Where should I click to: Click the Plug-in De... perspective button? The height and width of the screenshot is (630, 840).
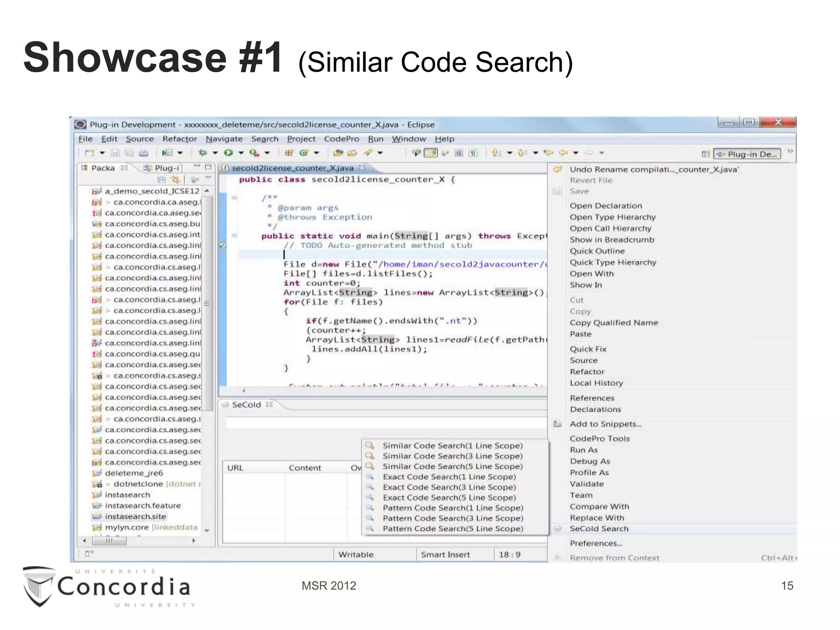coord(747,154)
